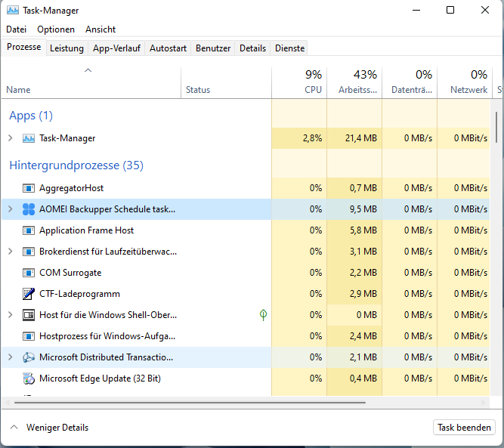
Task: Expand Host für die Windows Shell-Oberfläche row
Action: pyautogui.click(x=10, y=315)
